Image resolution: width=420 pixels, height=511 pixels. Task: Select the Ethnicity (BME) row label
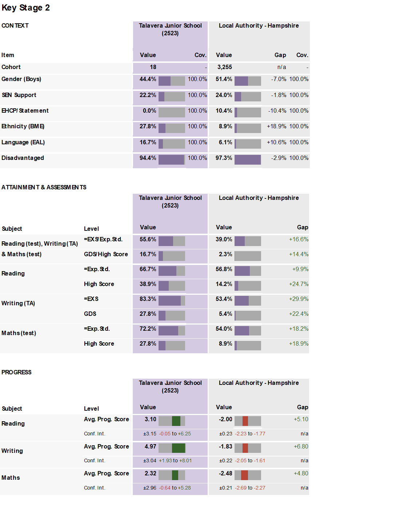(23, 126)
